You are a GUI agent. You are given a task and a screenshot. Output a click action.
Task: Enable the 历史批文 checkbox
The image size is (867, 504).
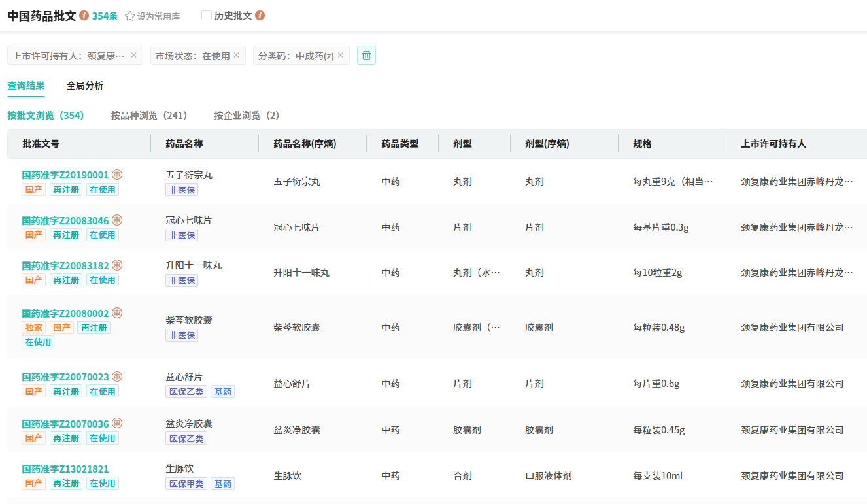coord(207,16)
